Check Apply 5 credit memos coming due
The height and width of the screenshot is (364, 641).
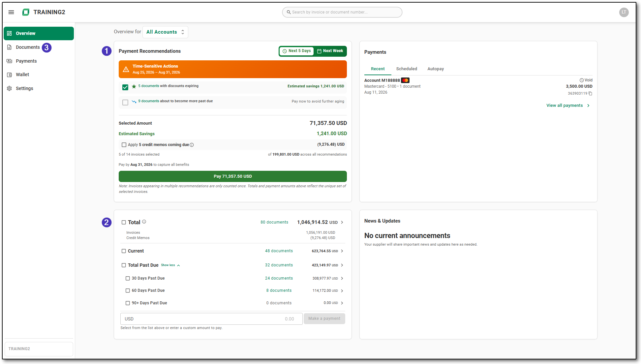124,145
